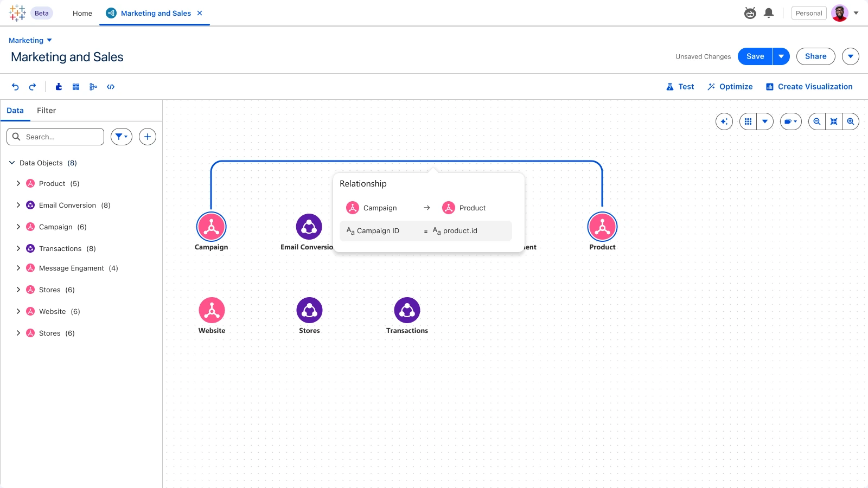Go to the Home tab

click(x=82, y=13)
